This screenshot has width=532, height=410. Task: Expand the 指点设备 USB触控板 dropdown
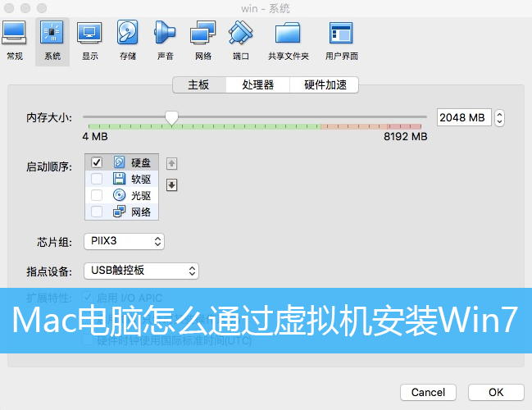coord(141,271)
